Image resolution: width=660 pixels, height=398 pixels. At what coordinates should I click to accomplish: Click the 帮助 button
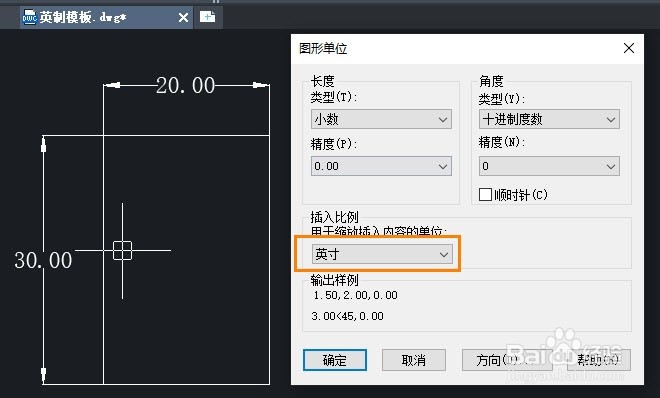599,360
